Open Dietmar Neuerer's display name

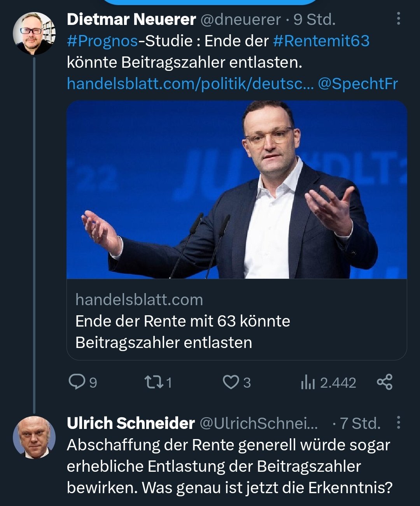pos(131,19)
